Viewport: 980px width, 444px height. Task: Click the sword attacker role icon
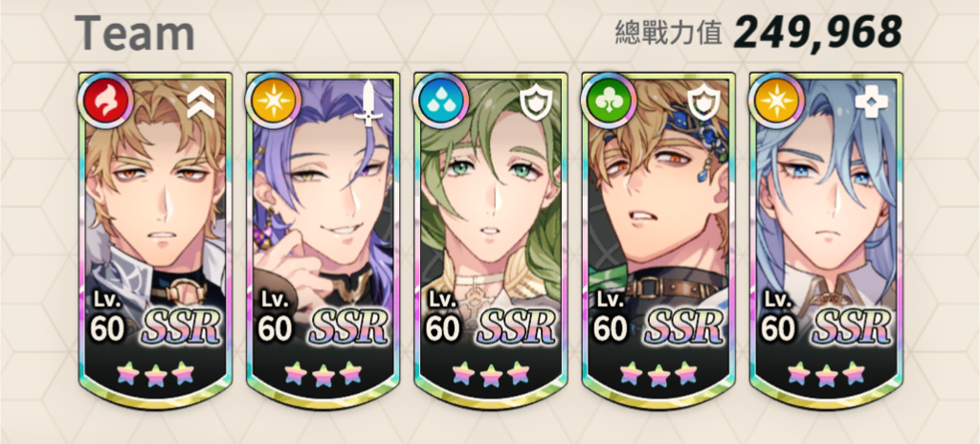coord(368,103)
